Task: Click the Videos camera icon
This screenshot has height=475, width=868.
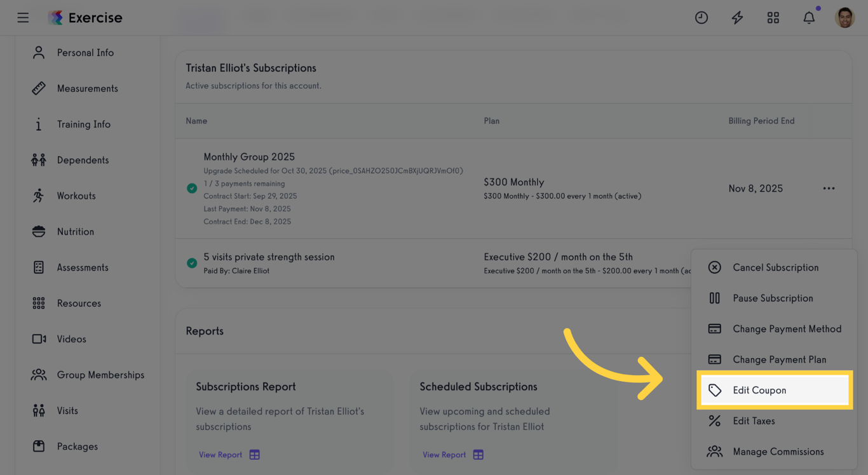Action: tap(37, 338)
